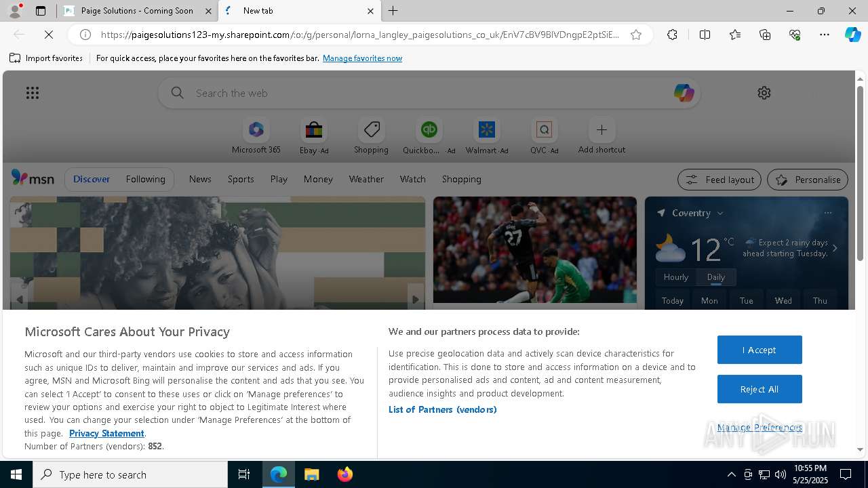Open Manage favorites now link
Screen dimensions: 868x488
click(x=362, y=58)
